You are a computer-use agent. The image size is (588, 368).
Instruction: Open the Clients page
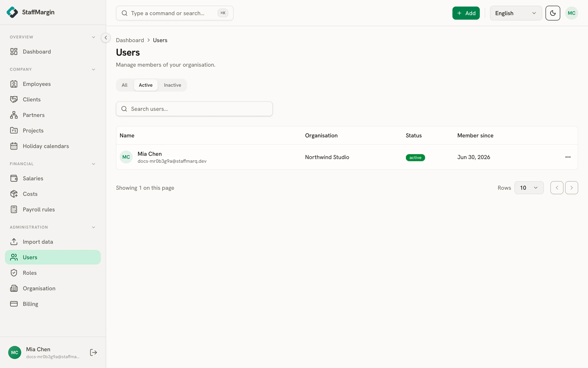click(53, 100)
